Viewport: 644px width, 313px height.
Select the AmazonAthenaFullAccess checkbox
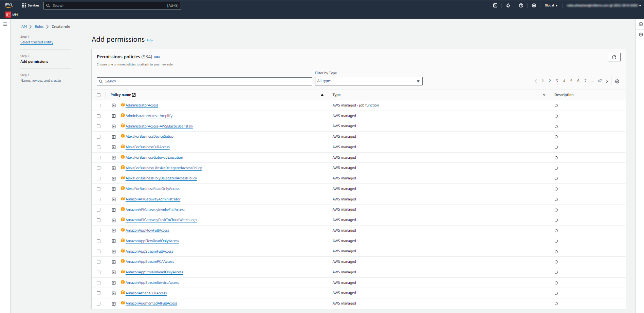point(99,293)
